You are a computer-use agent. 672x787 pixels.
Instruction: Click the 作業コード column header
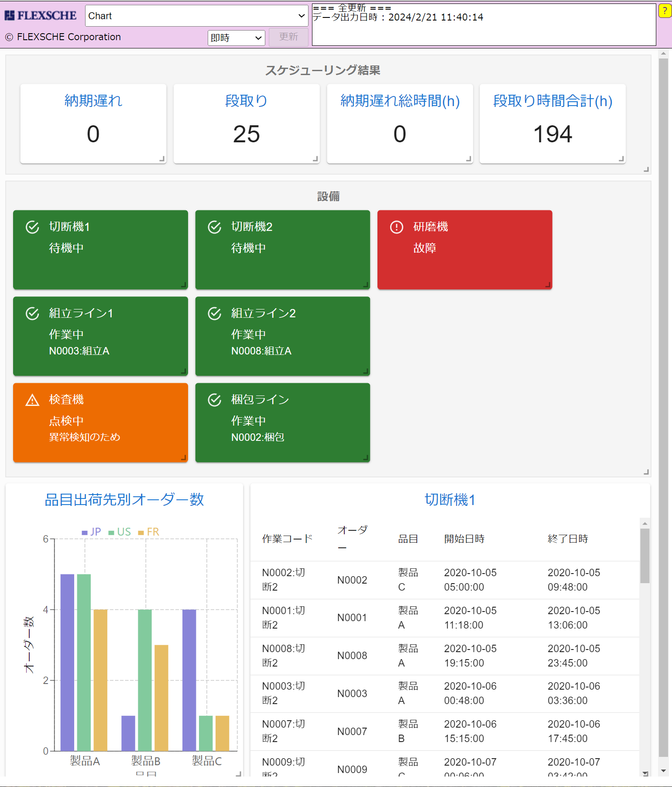pos(287,539)
